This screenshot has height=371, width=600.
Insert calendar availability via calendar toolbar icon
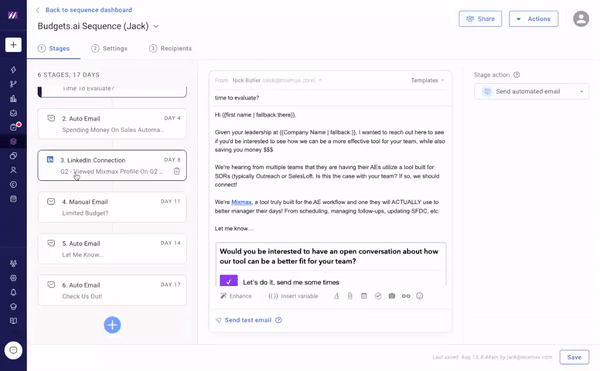pos(364,296)
